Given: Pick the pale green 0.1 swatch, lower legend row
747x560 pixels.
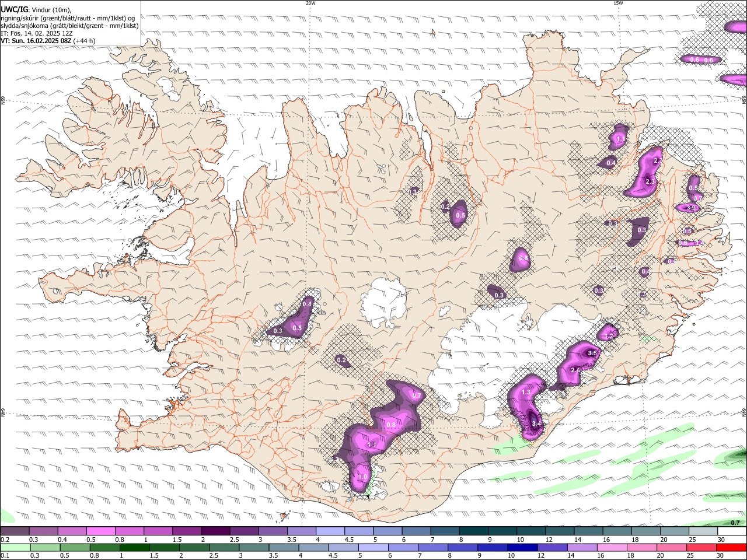Looking at the screenshot, I should click(15, 547).
